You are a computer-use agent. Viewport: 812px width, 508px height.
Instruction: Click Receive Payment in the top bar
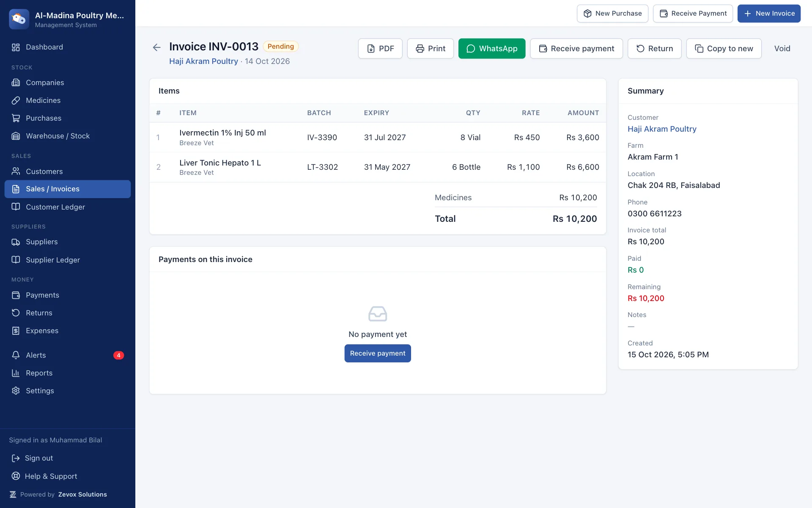pyautogui.click(x=693, y=14)
